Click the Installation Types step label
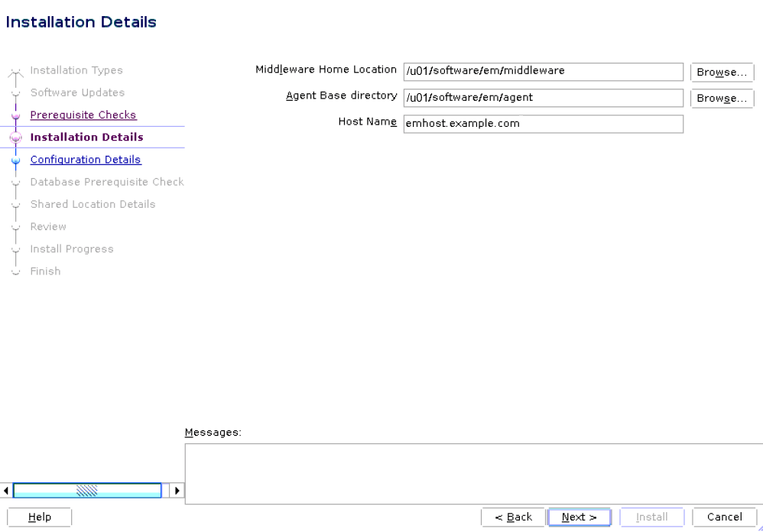 pos(76,70)
